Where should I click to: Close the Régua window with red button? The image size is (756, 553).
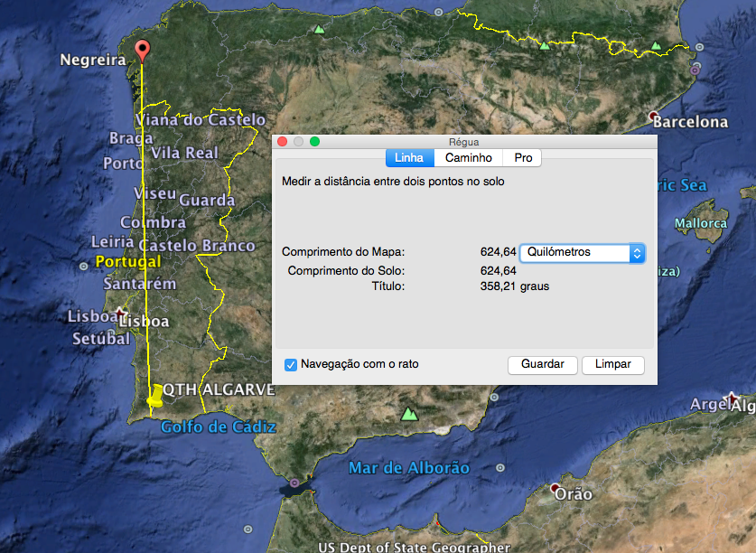pos(282,141)
